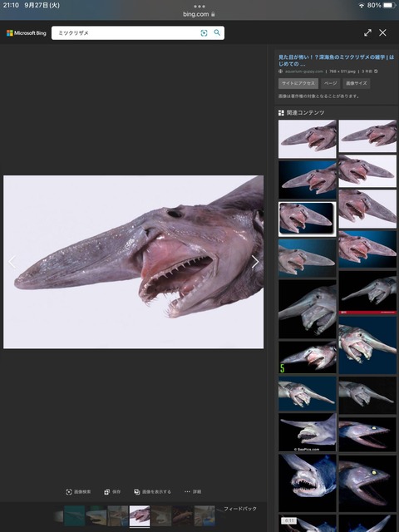Select the teal thumbnail in bottom filmstrip

point(74,515)
